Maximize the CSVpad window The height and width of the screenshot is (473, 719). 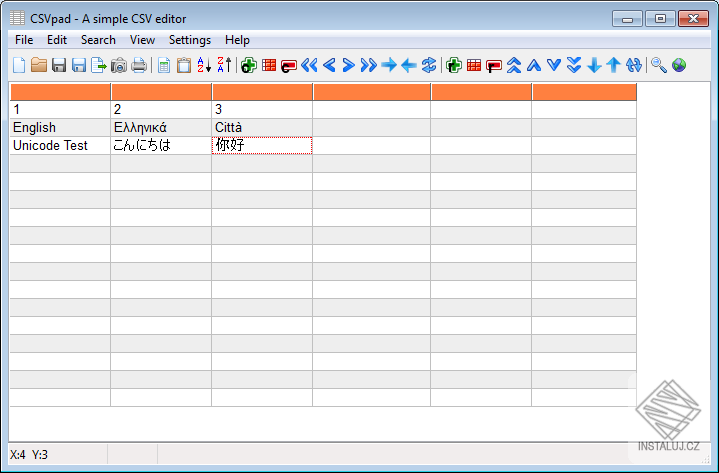660,19
